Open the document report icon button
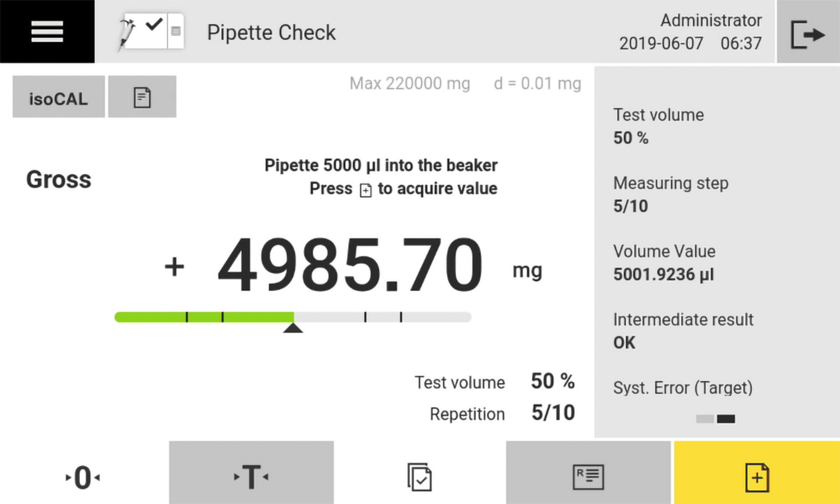840x504 pixels. pos(142,97)
